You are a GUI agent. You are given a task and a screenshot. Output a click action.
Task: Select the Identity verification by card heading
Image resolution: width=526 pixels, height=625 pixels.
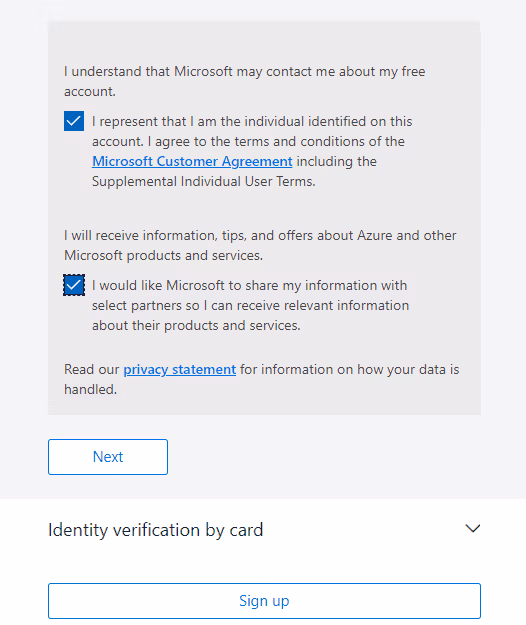click(155, 530)
